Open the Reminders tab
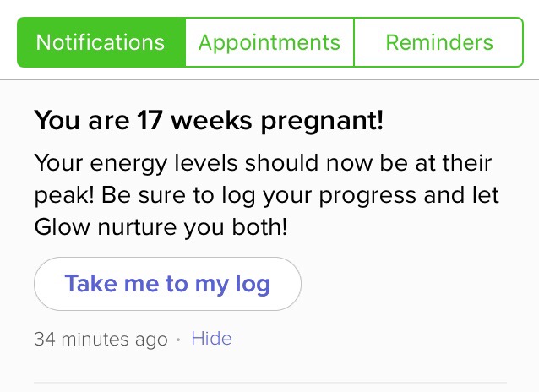 [438, 42]
